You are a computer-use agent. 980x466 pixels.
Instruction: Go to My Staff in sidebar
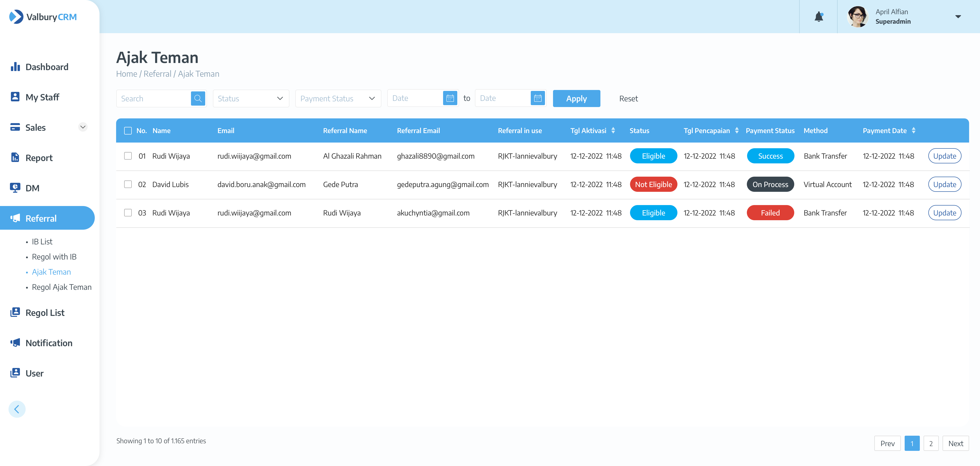(42, 97)
